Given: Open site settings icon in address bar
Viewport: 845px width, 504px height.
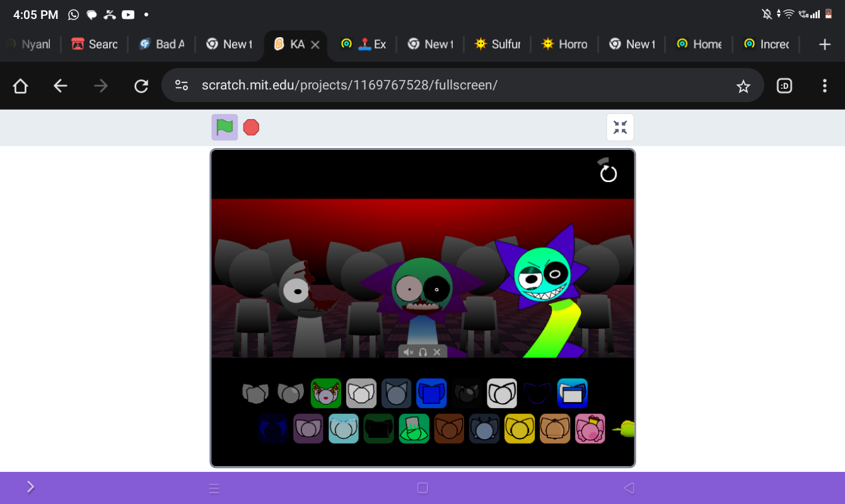Looking at the screenshot, I should click(182, 86).
